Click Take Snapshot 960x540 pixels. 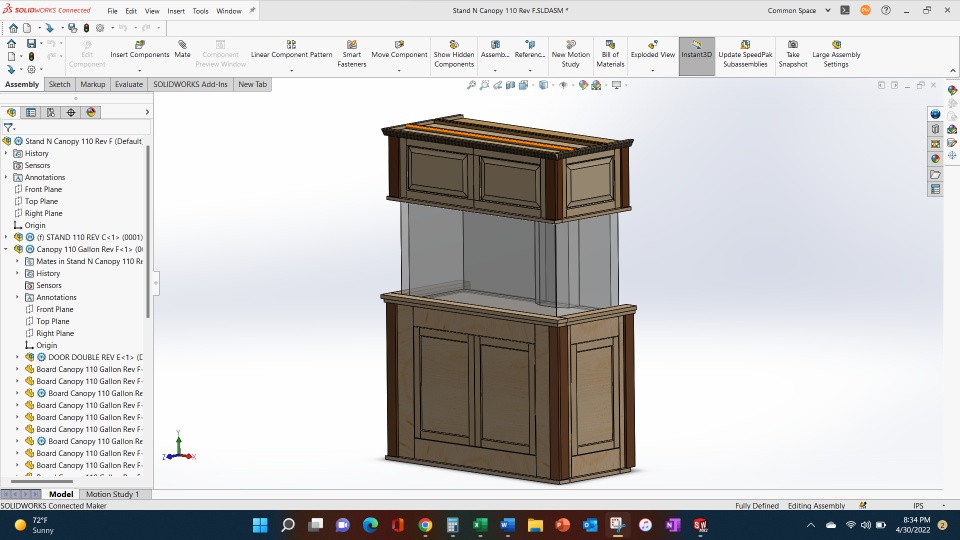coord(793,54)
